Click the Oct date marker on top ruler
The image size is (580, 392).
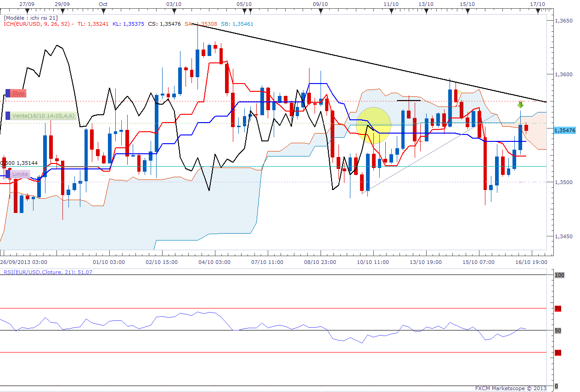click(103, 4)
